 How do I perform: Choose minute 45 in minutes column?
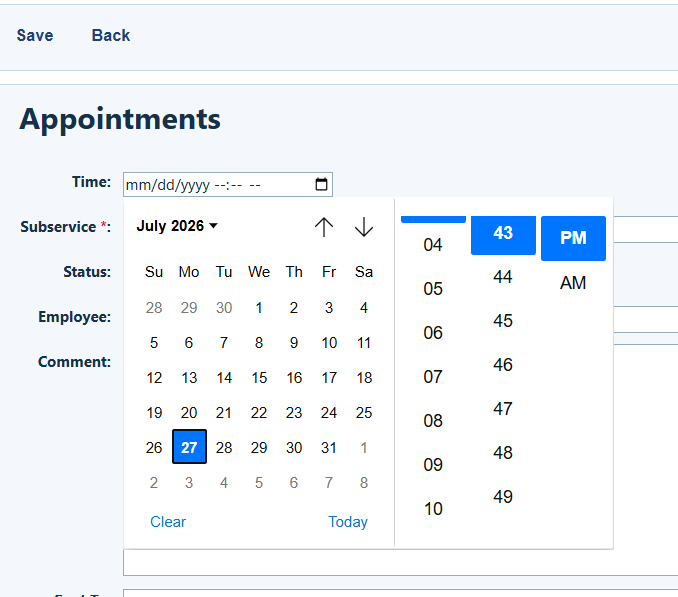tap(503, 321)
